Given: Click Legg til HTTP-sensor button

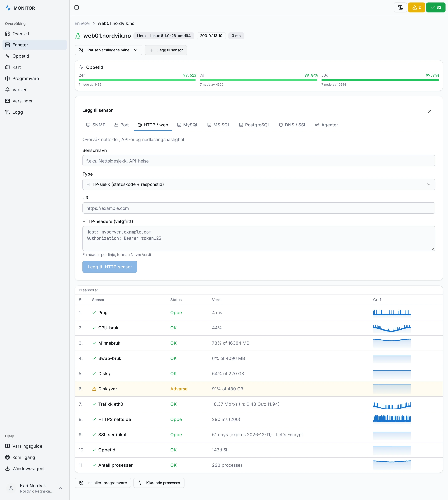Looking at the screenshot, I should pyautogui.click(x=110, y=267).
